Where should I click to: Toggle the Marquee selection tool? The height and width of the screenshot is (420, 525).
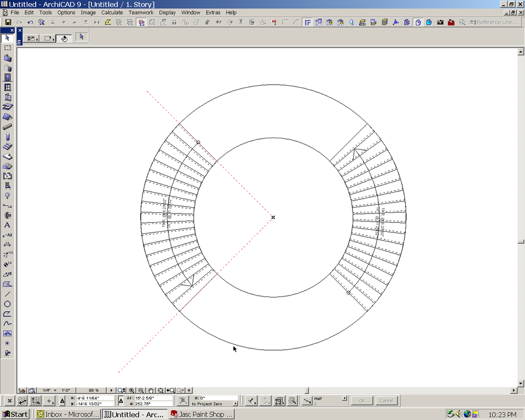click(x=7, y=47)
